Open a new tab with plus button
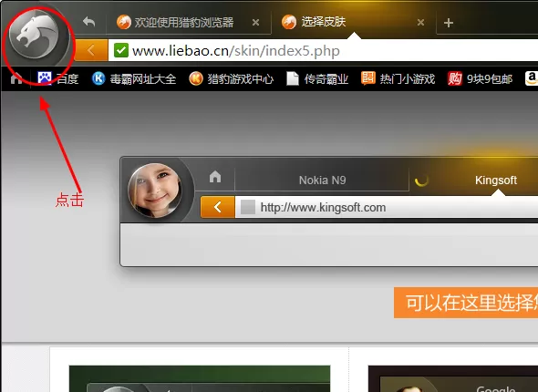 449,23
